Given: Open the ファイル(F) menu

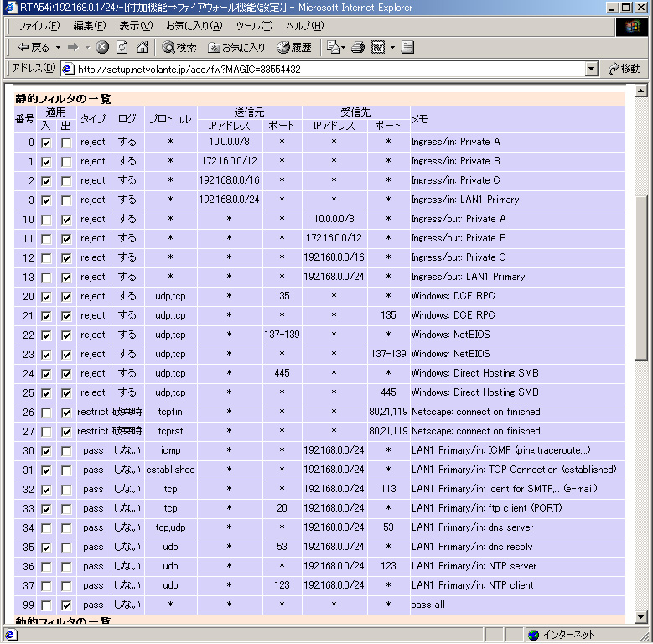Looking at the screenshot, I should pos(39,26).
